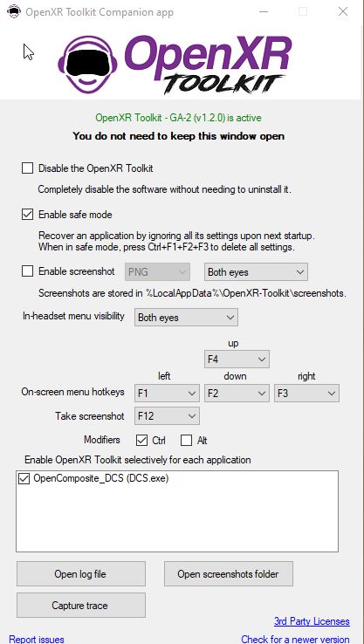Expand the right hotkey F3 dropdown
Screen dimensions: 364x644
[306, 393]
